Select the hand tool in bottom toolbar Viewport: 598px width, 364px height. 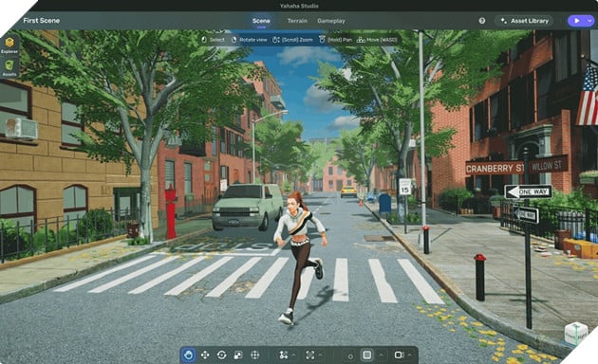pos(188,355)
